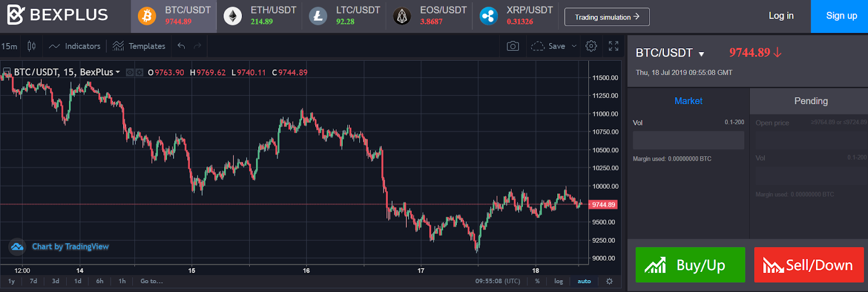Set chart range to 7d
Screen dimensions: 868x292
coord(34,281)
